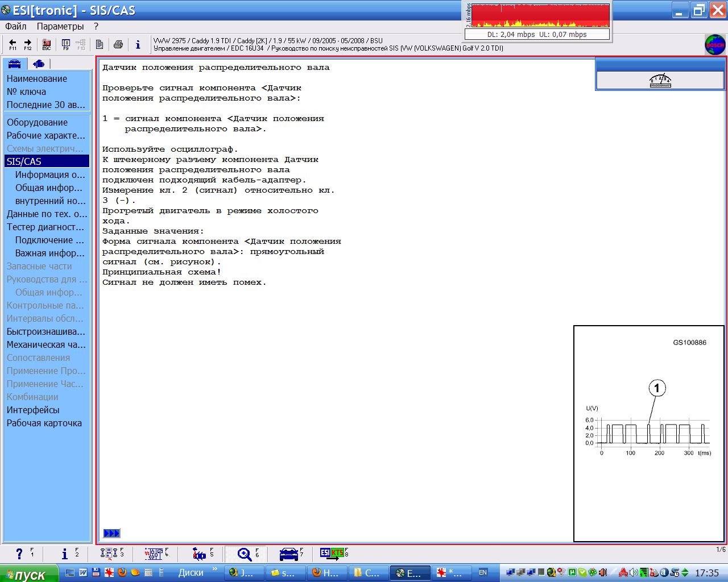
Task: Switch to the car vehicle tab
Action: pyautogui.click(x=15, y=64)
